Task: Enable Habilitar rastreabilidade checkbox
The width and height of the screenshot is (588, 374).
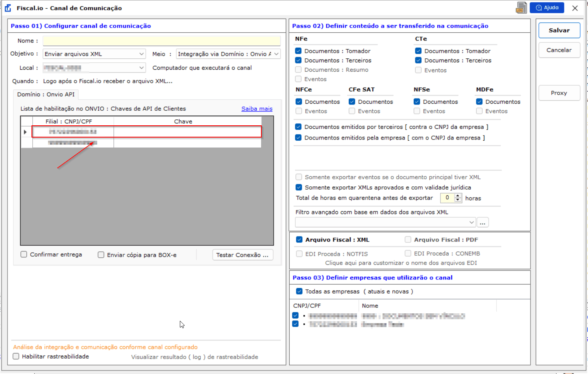Action: [x=16, y=356]
